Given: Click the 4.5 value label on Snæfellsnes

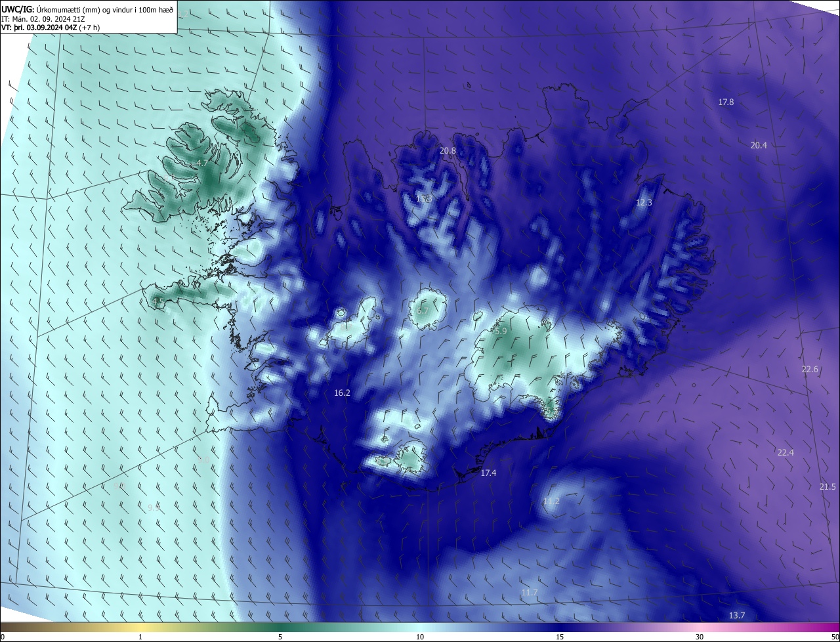Looking at the screenshot, I should pyautogui.click(x=157, y=301).
